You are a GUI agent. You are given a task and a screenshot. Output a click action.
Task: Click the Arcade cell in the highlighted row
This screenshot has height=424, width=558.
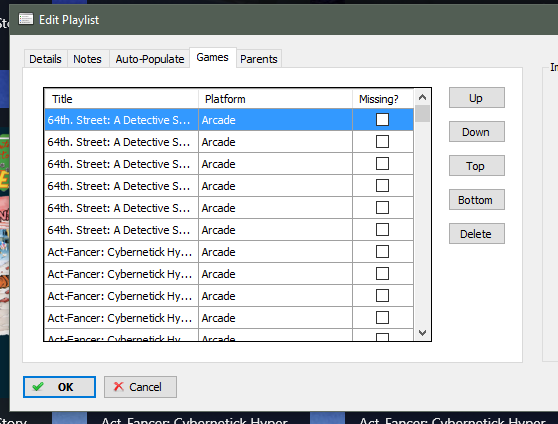pos(275,120)
